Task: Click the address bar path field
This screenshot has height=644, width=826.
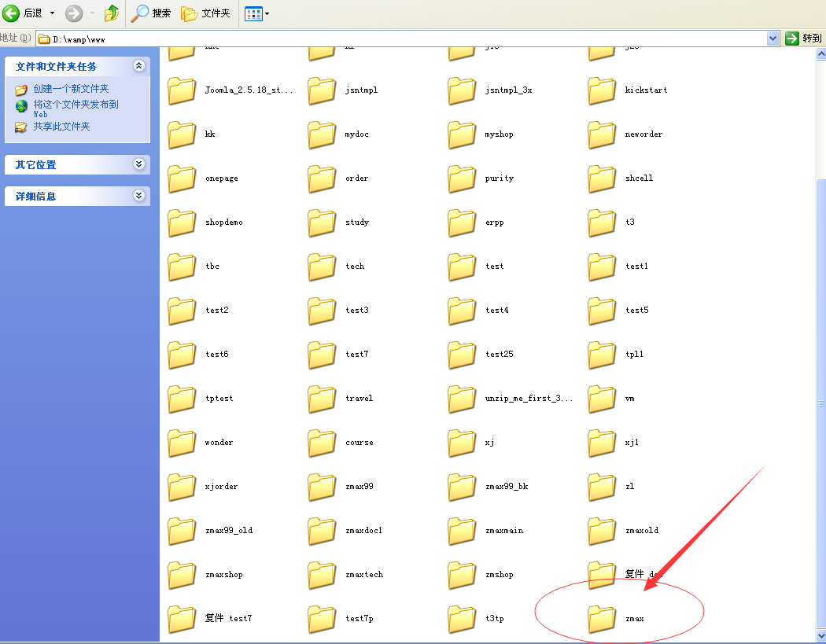Action: 401,39
